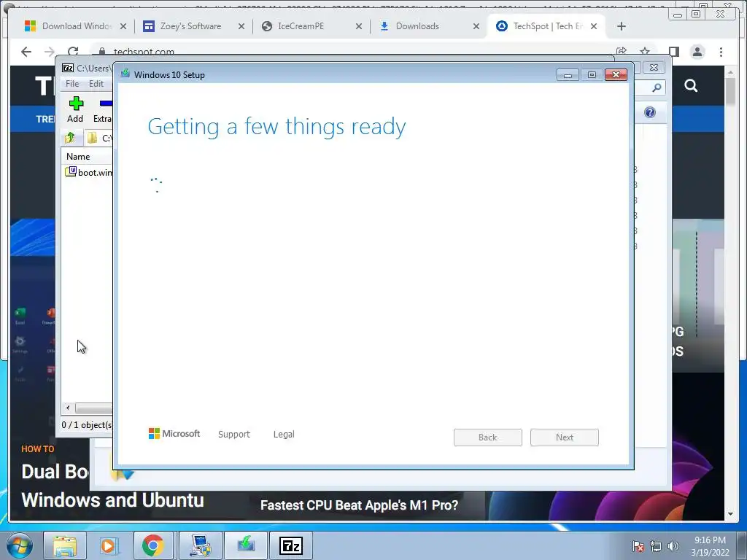Click the TechSpot search magnifier icon
747x560 pixels.
691,86
